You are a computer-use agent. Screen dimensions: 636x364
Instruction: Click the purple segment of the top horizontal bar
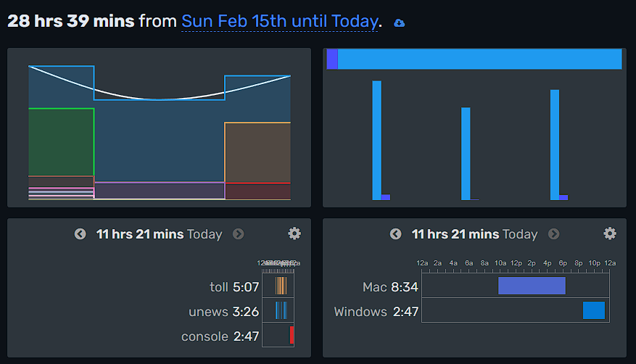point(332,59)
